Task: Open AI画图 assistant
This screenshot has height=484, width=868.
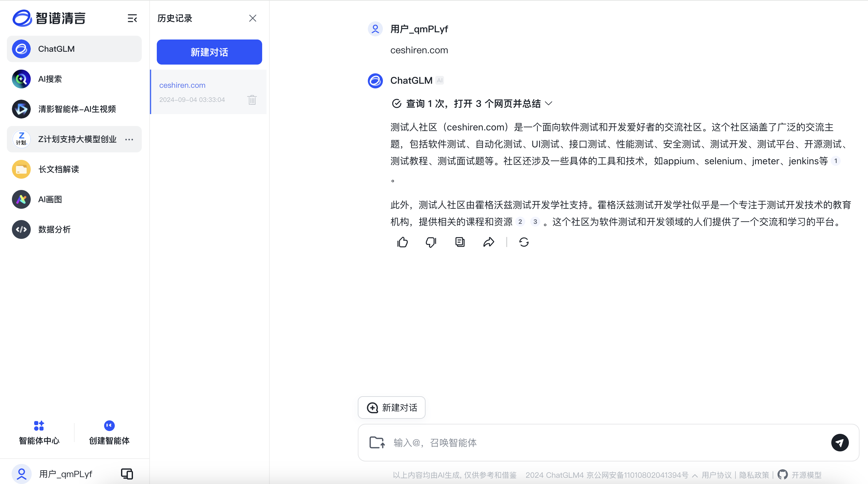Action: [x=74, y=199]
